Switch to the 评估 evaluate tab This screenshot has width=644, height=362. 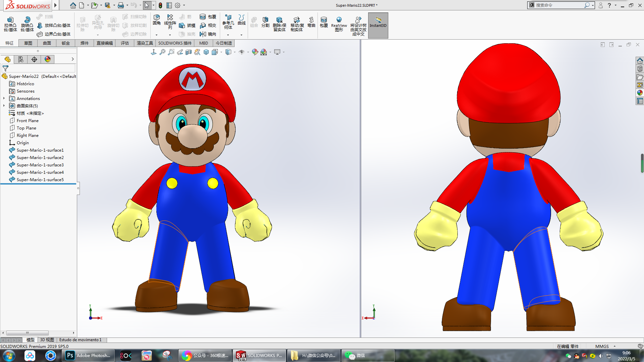(x=125, y=43)
